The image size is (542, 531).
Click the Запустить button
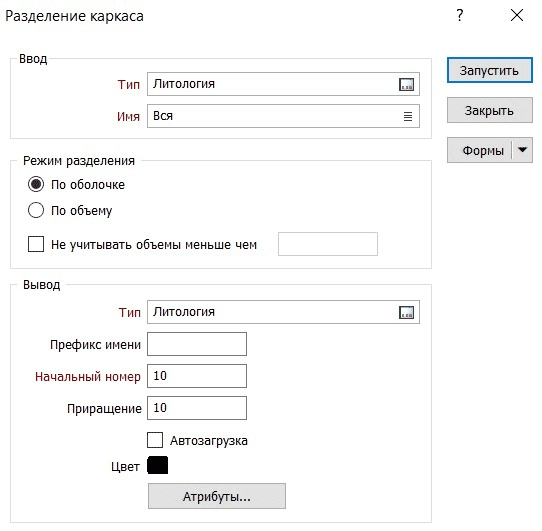click(x=489, y=70)
